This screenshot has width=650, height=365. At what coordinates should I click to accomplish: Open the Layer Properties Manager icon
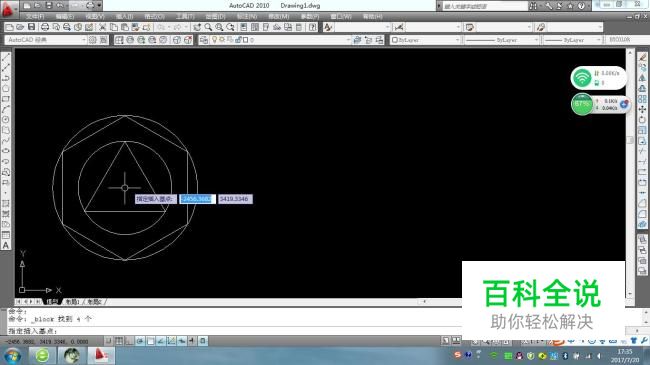point(204,40)
